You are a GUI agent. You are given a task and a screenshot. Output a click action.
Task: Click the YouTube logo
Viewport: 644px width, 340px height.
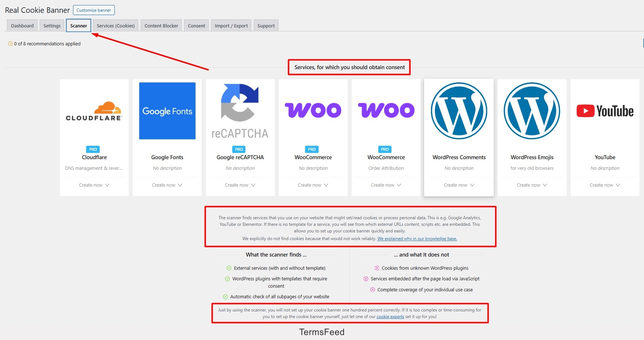[x=605, y=111]
